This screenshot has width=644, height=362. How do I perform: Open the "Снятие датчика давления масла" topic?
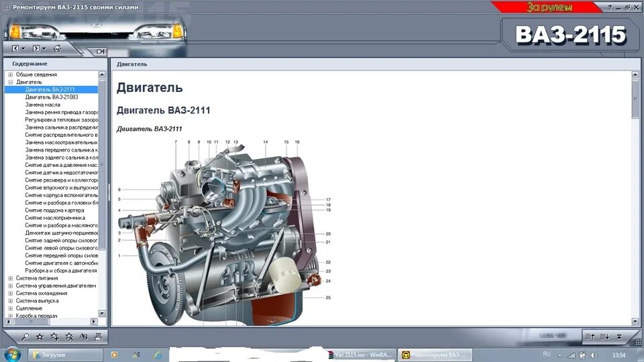[x=61, y=165]
